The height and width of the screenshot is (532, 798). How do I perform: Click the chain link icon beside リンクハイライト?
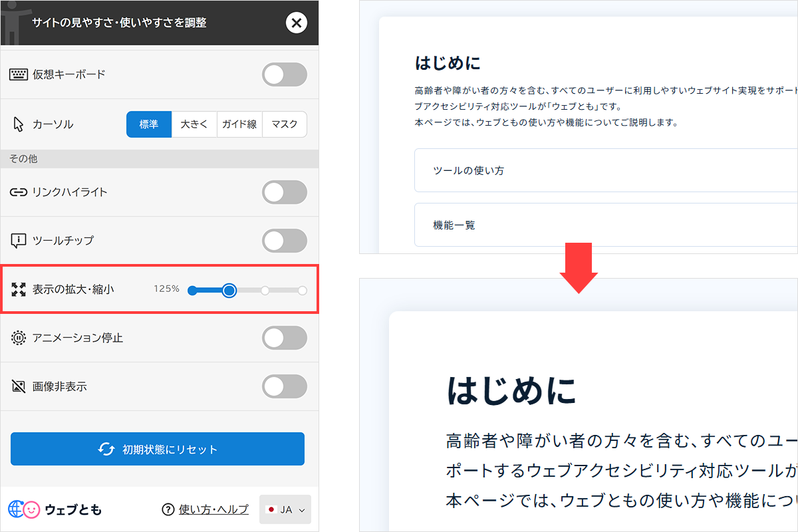[17, 192]
